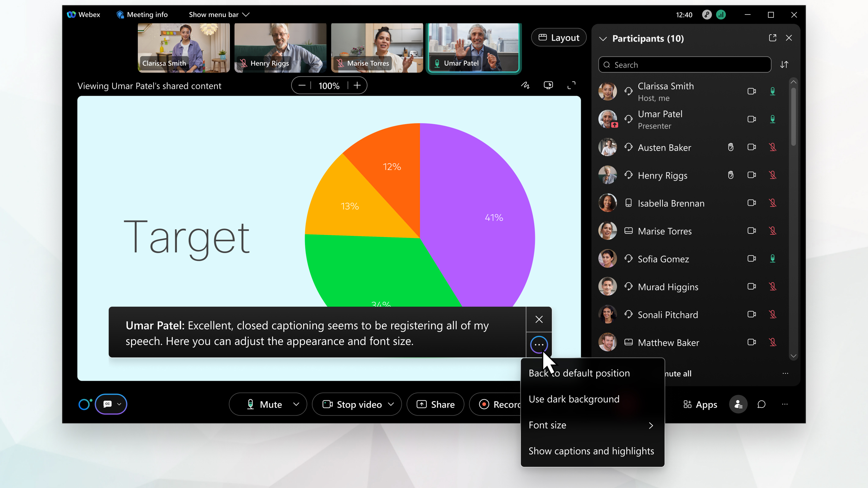Toggle the closed captions display icon
Screen dimensions: 868x488
107,404
